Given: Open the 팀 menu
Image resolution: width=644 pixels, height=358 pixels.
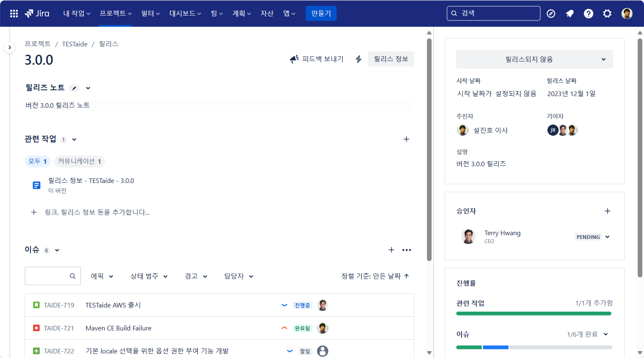Looking at the screenshot, I should 217,13.
